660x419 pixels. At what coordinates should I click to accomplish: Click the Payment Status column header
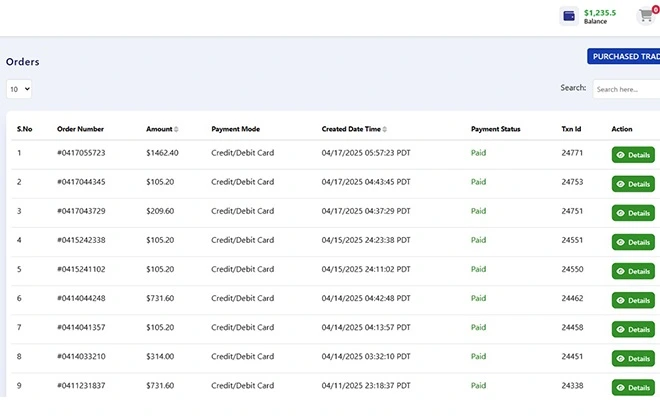click(495, 129)
